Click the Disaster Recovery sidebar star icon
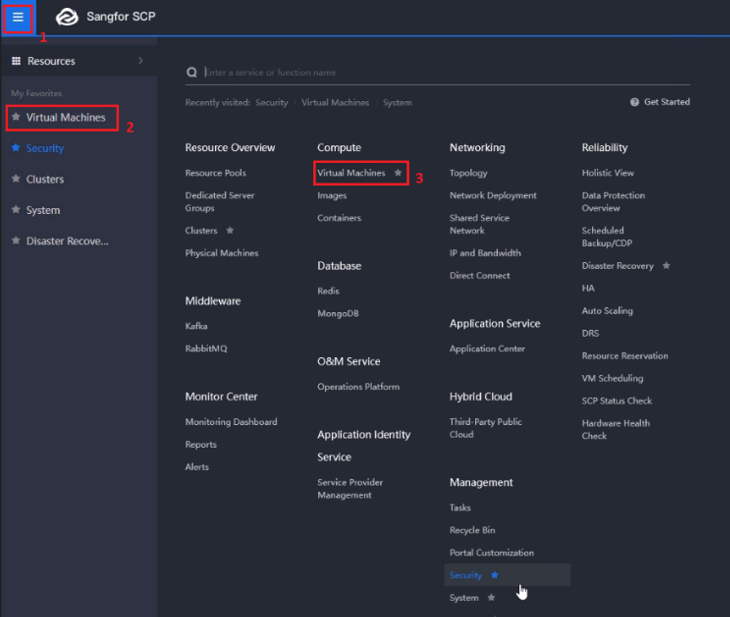Screen dimensions: 730x617 point(16,242)
